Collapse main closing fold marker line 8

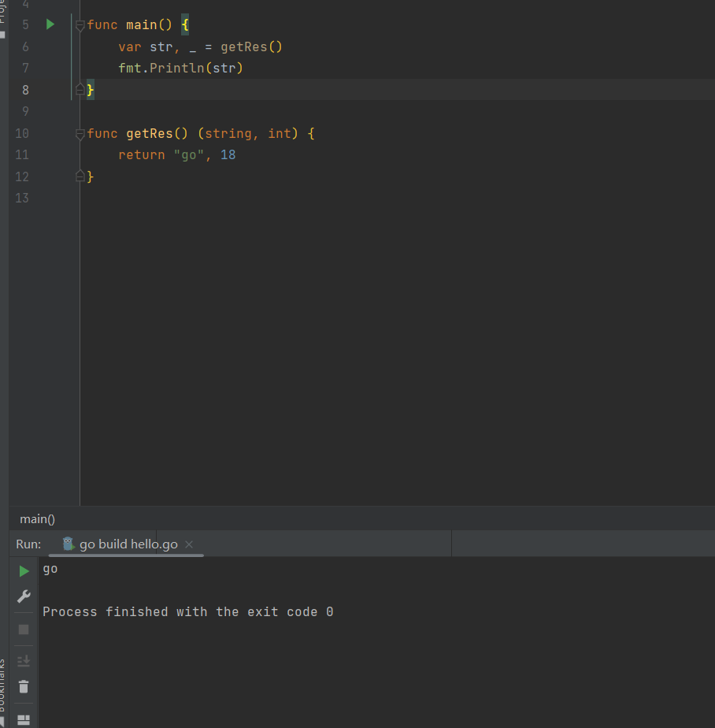pos(80,89)
